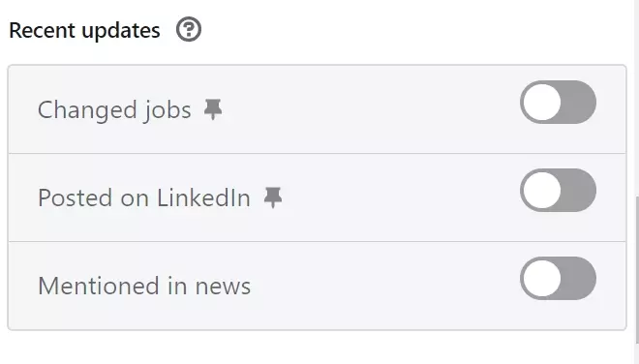
Task: Enable the Changed jobs toggle
Action: (x=558, y=103)
